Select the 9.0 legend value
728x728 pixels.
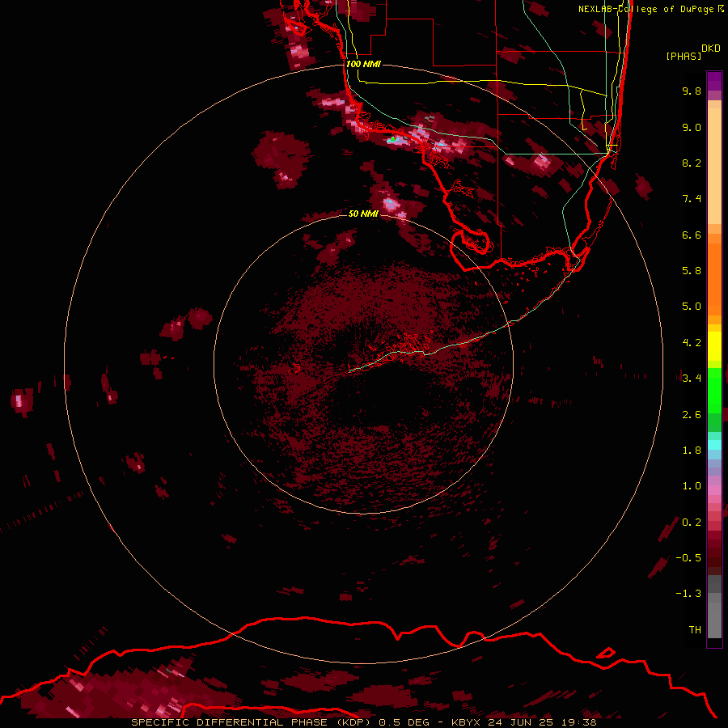click(x=692, y=127)
